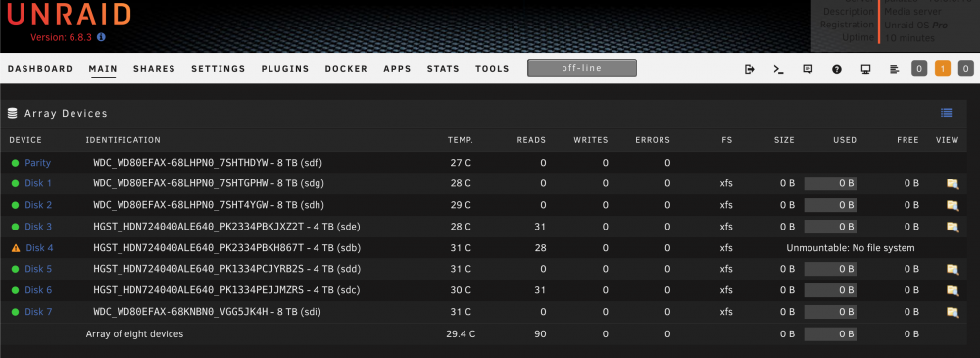
Task: Click the last gray notification counter
Action: click(x=966, y=69)
